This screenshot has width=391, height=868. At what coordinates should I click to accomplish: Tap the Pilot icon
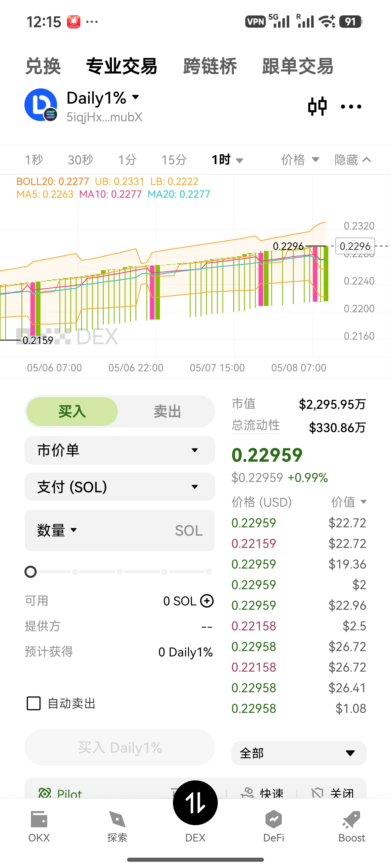pos(45,793)
